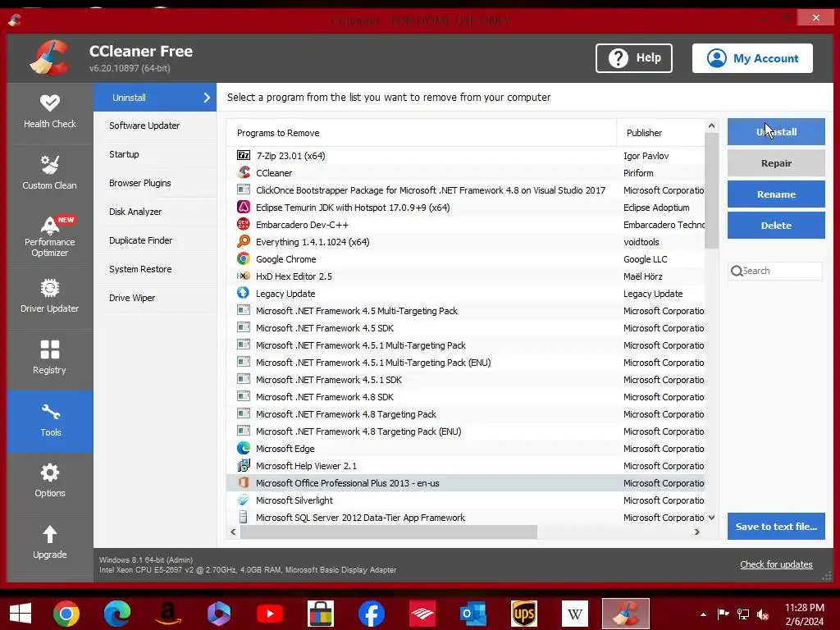Click Save to text file button
This screenshot has width=840, height=630.
pos(776,526)
